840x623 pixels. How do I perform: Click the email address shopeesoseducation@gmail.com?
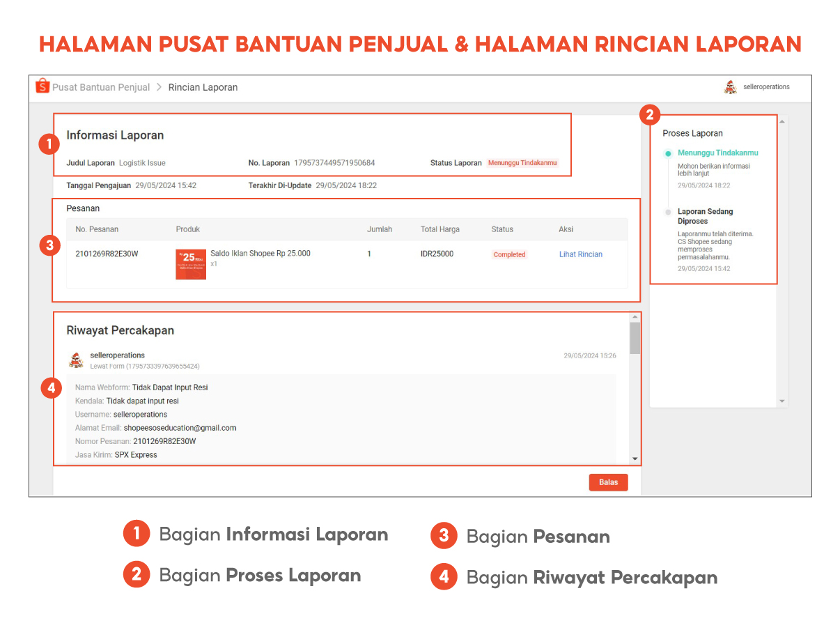pyautogui.click(x=180, y=428)
